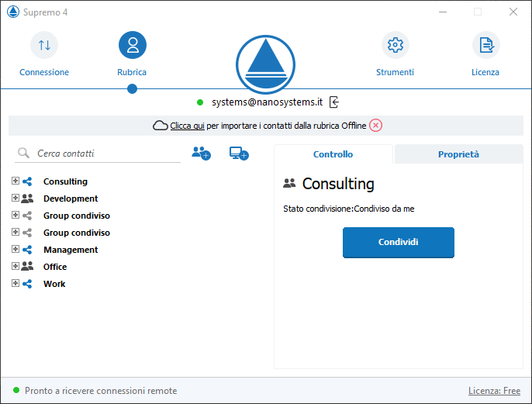Click the Office group people icon
Screen dimensions: 532x404
tap(27, 267)
